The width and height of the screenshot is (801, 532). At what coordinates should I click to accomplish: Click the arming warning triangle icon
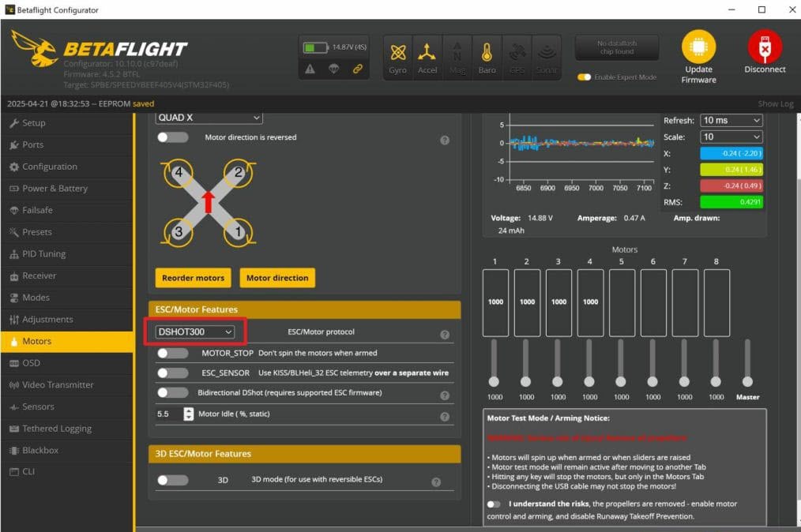click(x=310, y=69)
